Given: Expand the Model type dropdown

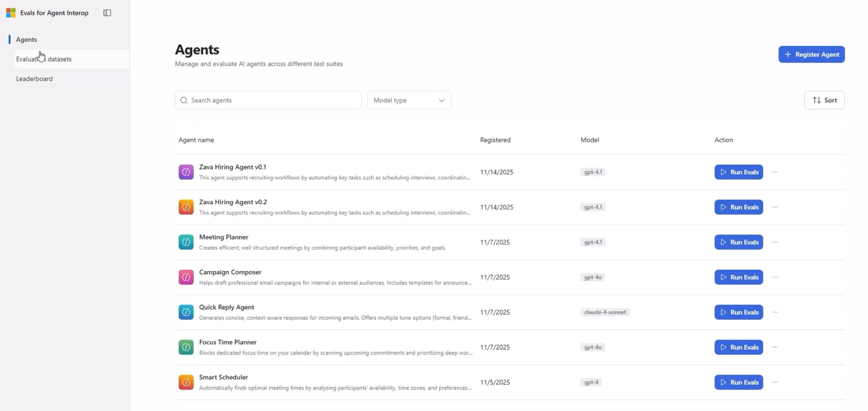Looking at the screenshot, I should point(409,100).
